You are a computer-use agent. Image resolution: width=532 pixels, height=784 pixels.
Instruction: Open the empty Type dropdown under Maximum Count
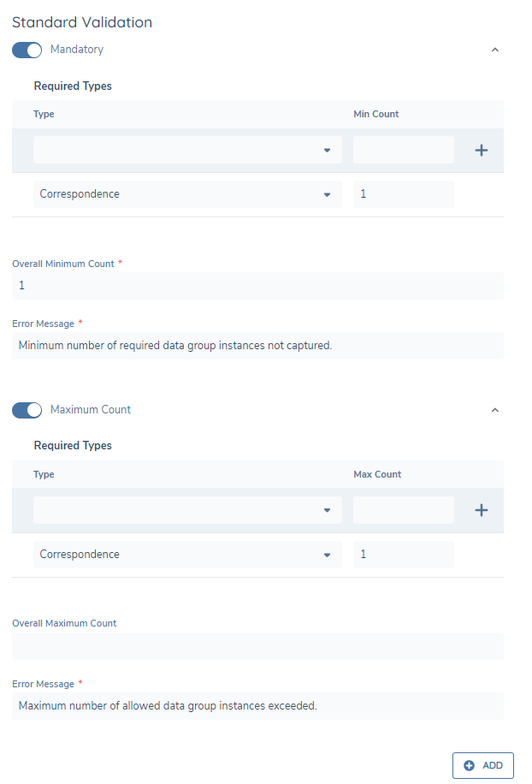[187, 510]
